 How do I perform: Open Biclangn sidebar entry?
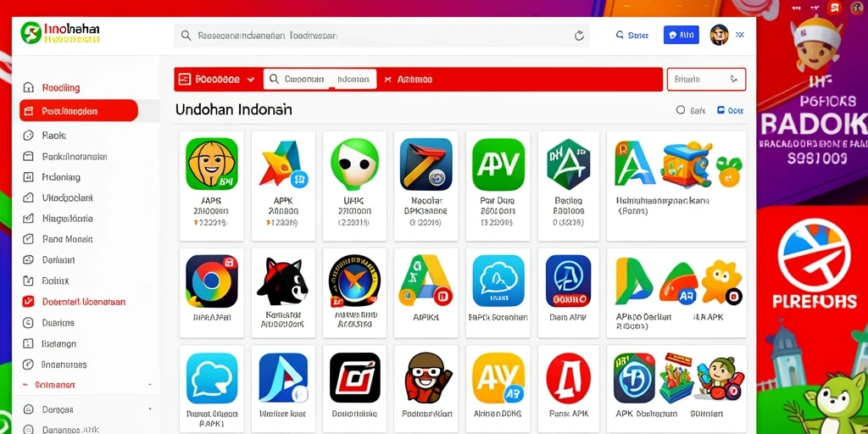pos(49,344)
